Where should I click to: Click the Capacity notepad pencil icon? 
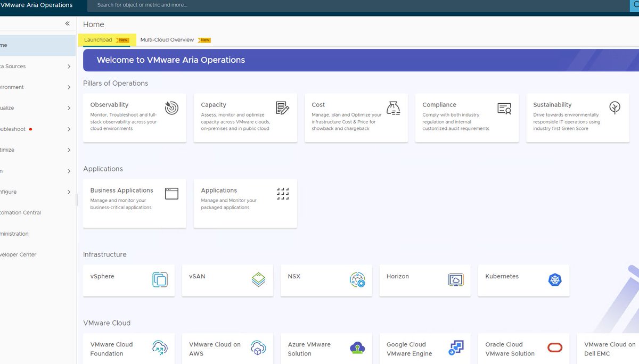point(282,108)
